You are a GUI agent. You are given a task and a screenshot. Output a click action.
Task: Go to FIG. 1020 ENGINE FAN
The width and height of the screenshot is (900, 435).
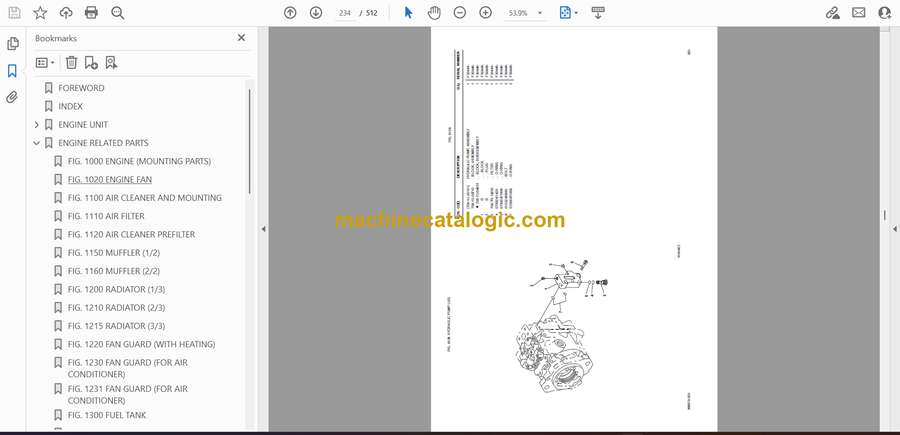(x=110, y=180)
